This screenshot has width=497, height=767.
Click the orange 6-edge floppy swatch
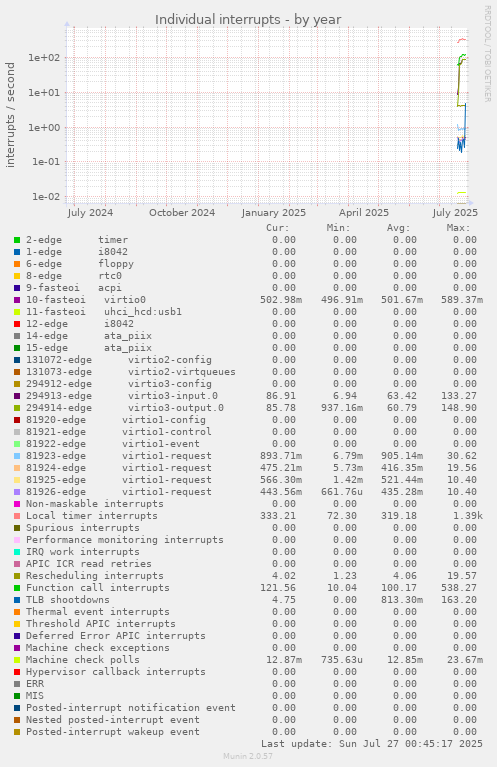click(17, 264)
